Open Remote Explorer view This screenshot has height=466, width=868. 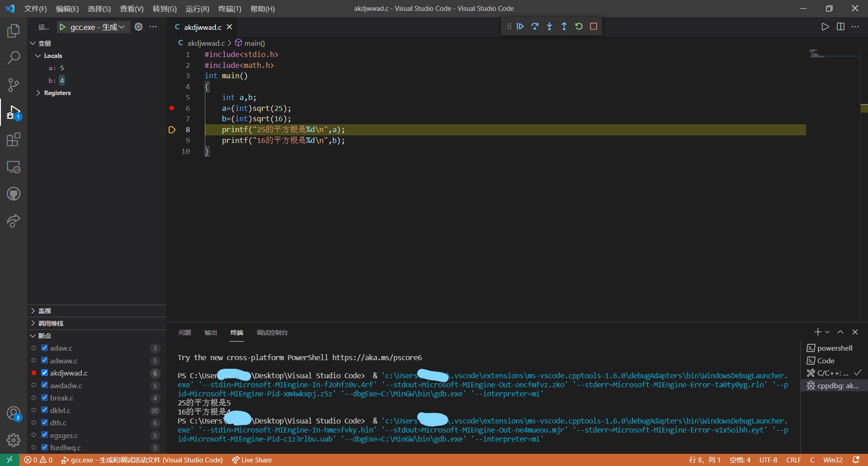coord(14,166)
